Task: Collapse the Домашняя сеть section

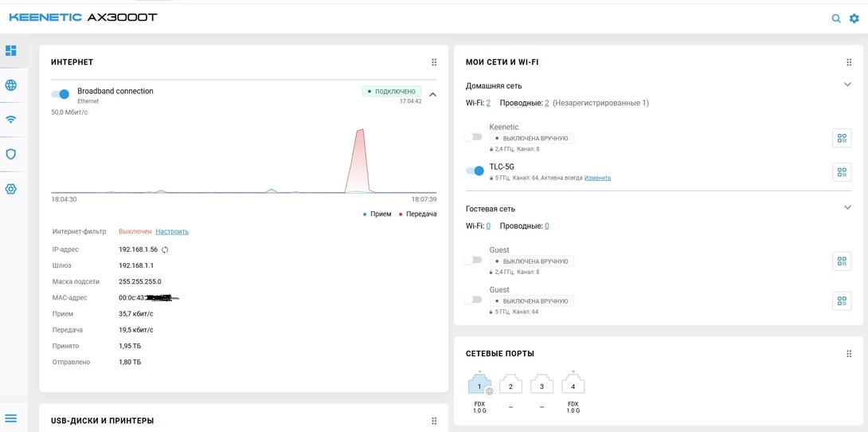Action: 847,84
